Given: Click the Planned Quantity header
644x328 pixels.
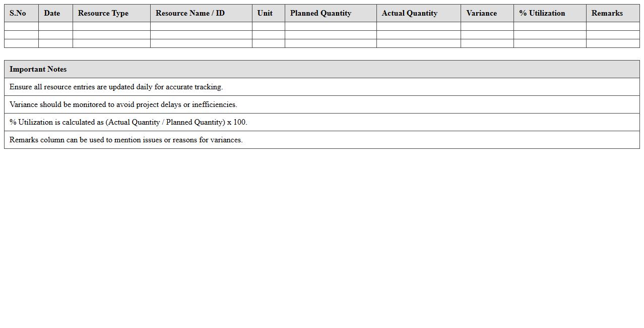Looking at the screenshot, I should pos(320,13).
